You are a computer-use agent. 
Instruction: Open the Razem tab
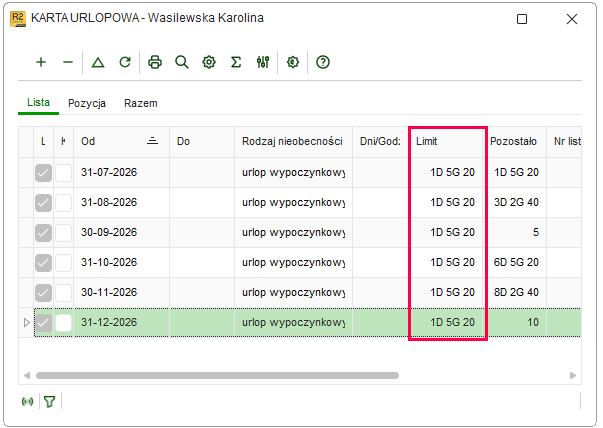[140, 103]
